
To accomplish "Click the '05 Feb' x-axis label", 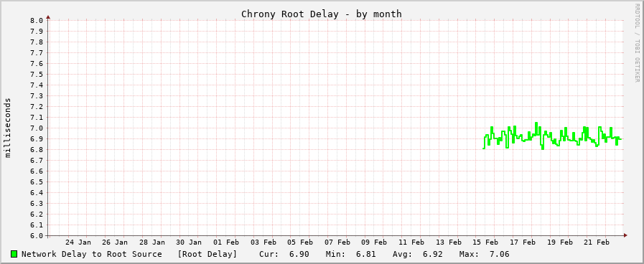I will coord(300,242).
